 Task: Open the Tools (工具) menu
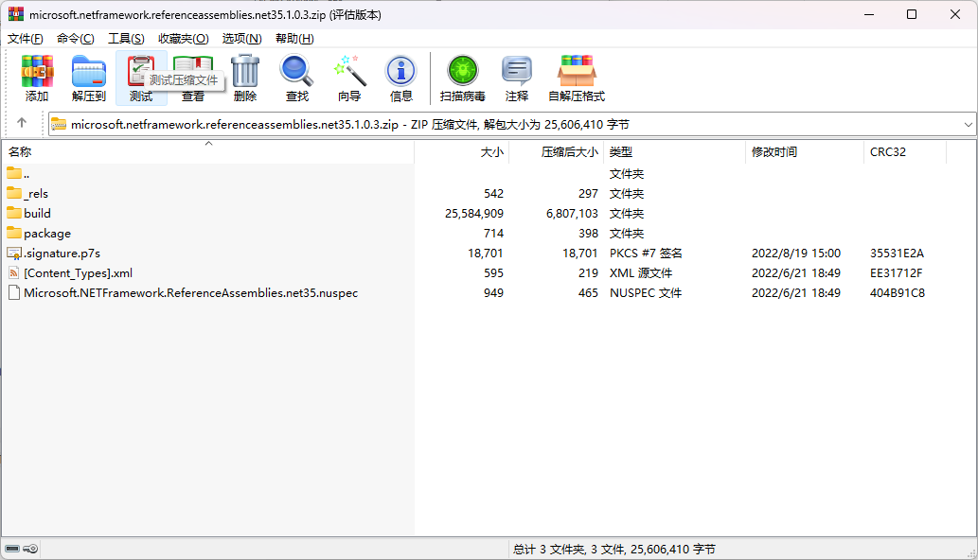coord(126,39)
